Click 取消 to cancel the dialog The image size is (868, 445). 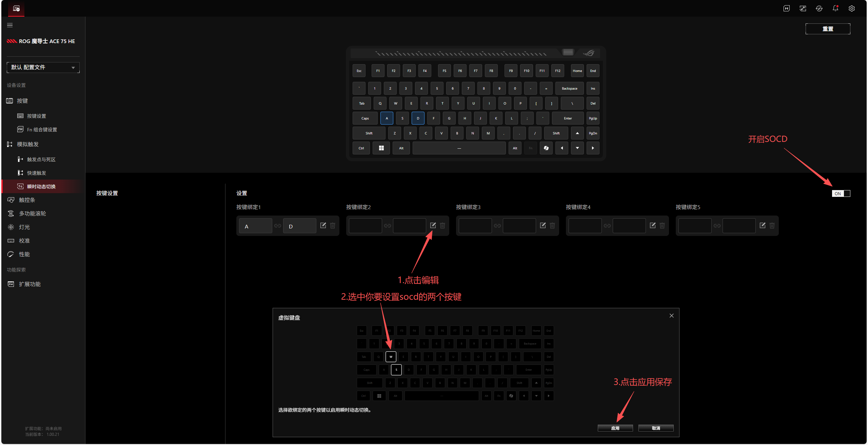click(656, 428)
